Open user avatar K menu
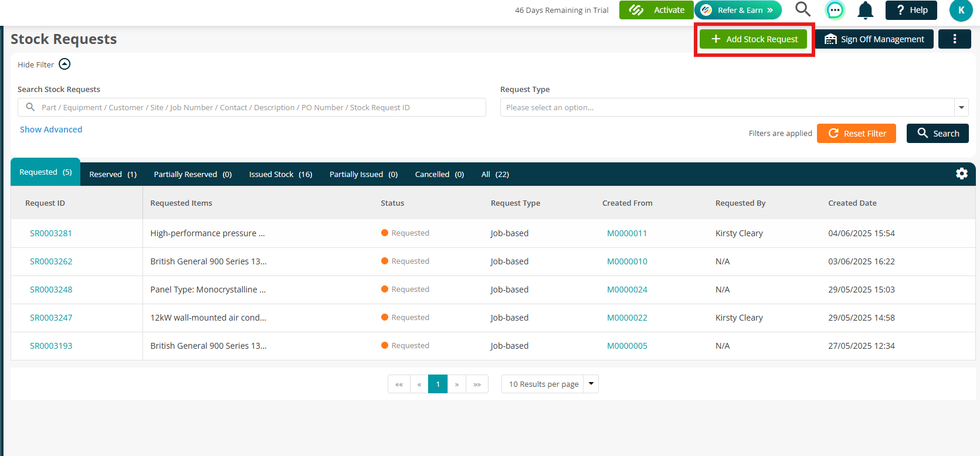980x456 pixels. [961, 10]
